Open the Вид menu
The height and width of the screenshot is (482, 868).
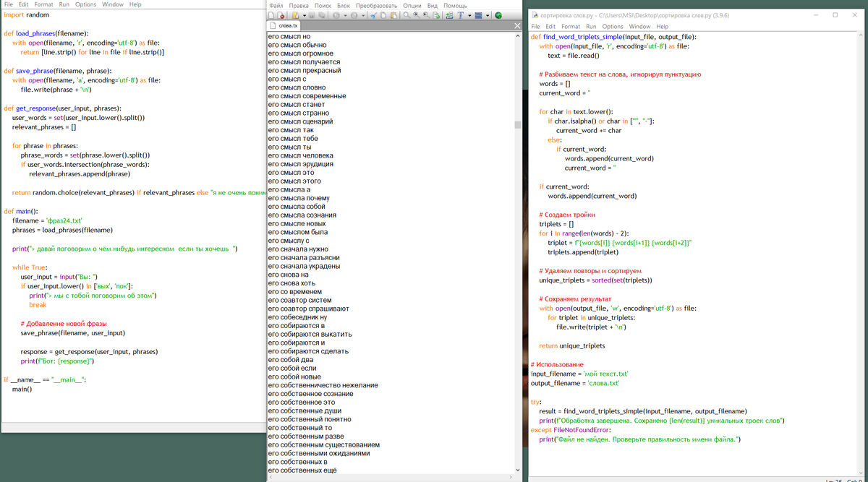(433, 5)
